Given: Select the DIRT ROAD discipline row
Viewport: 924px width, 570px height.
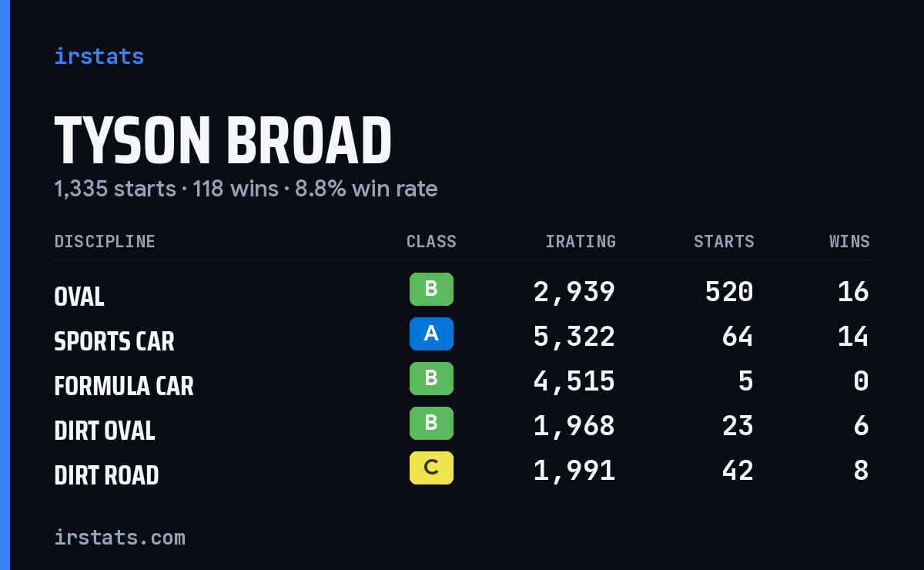Looking at the screenshot, I should (x=462, y=471).
